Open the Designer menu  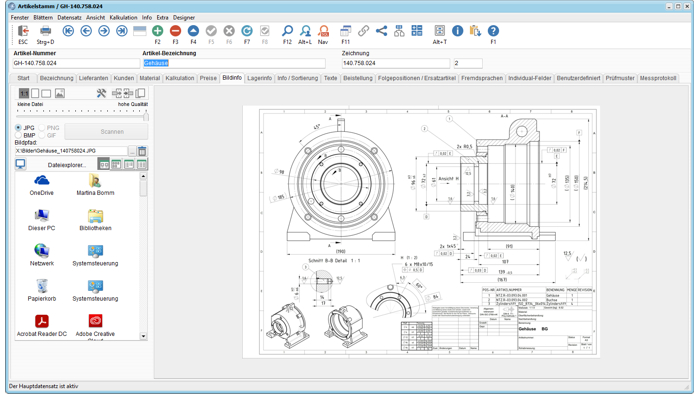(x=184, y=17)
